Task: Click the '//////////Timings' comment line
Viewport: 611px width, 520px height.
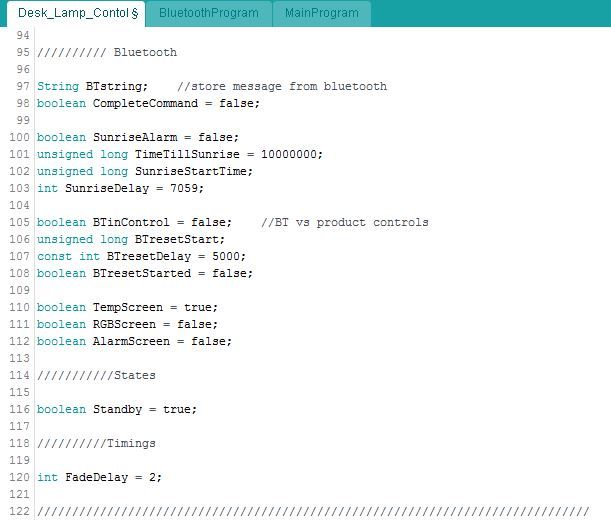Action: pyautogui.click(x=96, y=443)
